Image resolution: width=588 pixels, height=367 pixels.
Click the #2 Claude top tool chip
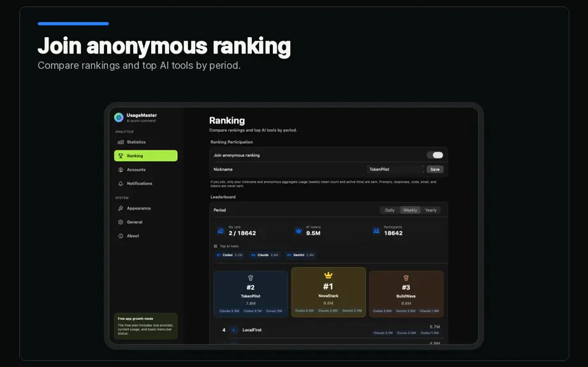[265, 255]
